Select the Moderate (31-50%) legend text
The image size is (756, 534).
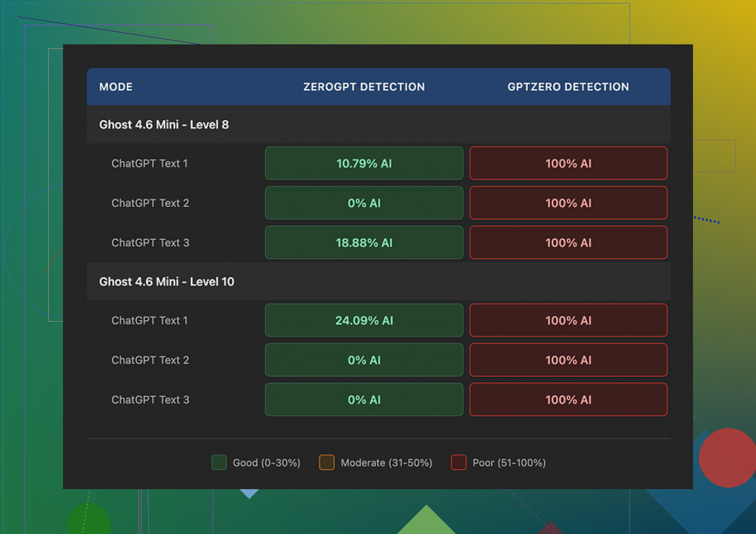386,463
